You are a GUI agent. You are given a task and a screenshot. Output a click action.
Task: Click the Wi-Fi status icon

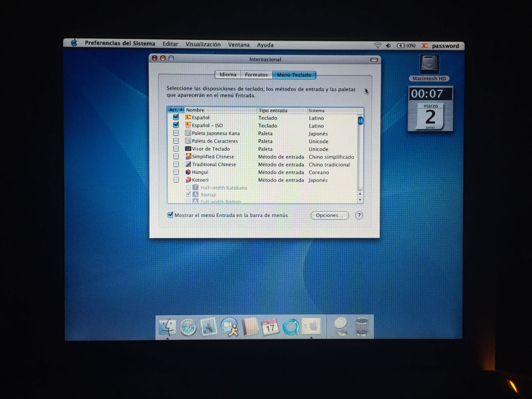[x=377, y=46]
